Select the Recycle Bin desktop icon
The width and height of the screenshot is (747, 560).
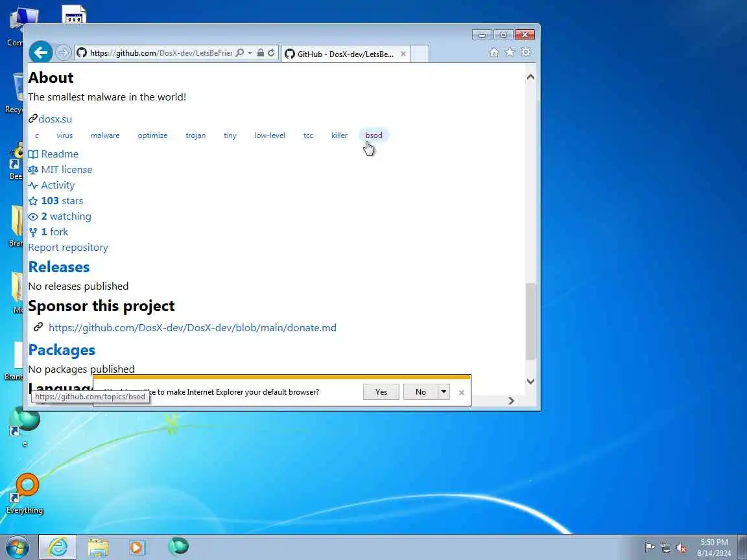tap(16, 93)
